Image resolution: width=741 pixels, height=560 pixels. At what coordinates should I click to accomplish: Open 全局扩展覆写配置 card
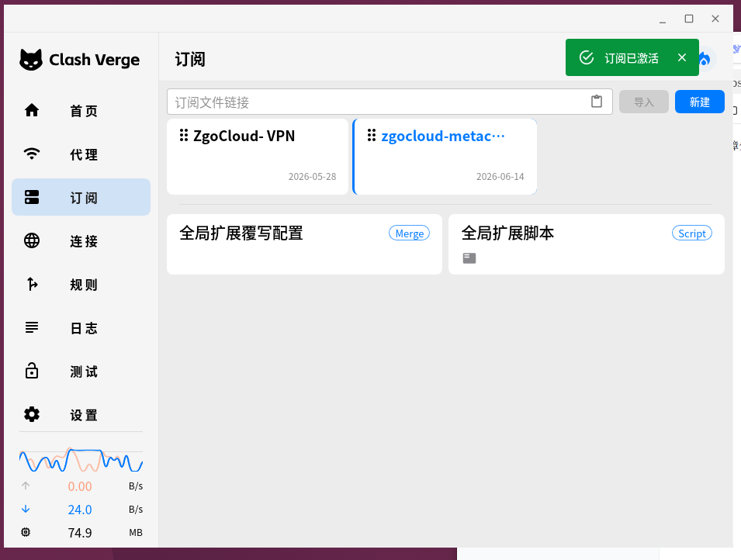304,244
